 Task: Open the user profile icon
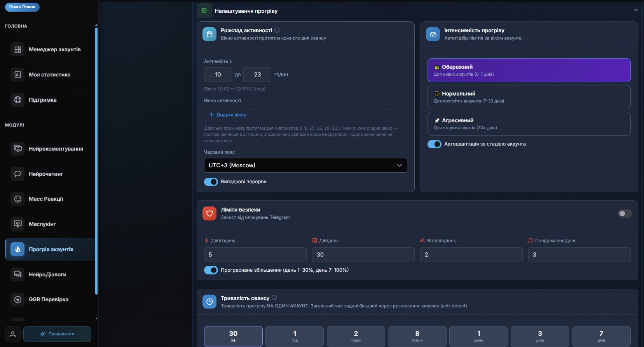click(13, 334)
